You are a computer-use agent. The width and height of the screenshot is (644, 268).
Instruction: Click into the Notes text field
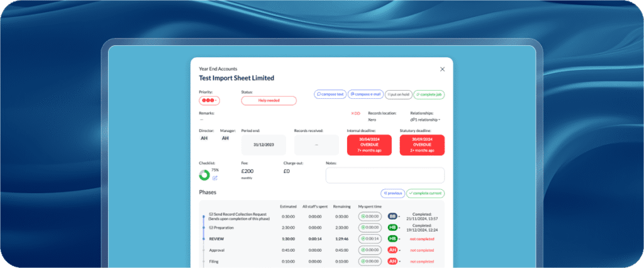point(385,176)
